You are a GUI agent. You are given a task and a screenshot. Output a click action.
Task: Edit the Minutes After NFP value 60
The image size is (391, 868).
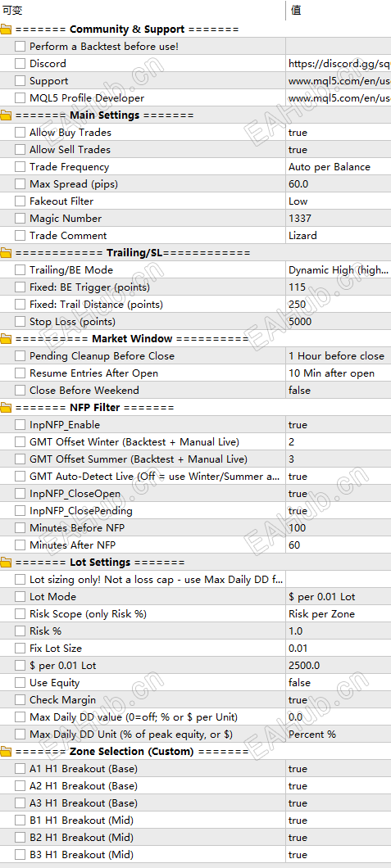pos(294,545)
